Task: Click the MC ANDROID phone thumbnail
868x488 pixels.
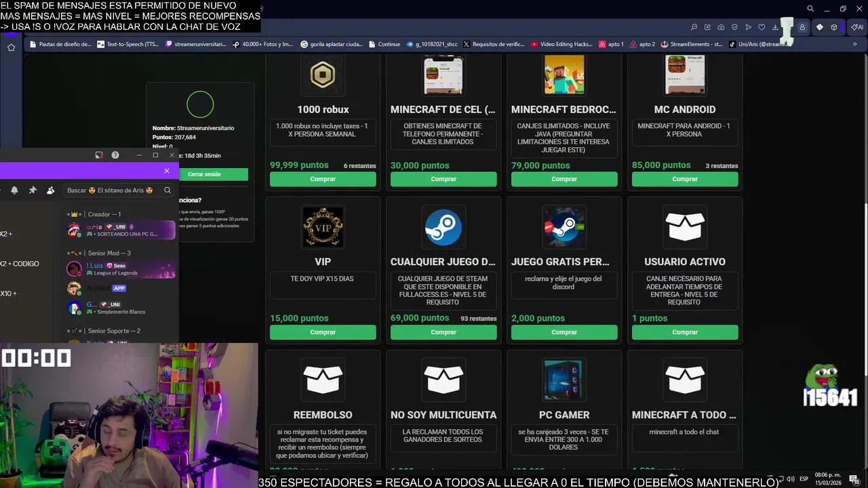Action: tap(685, 74)
